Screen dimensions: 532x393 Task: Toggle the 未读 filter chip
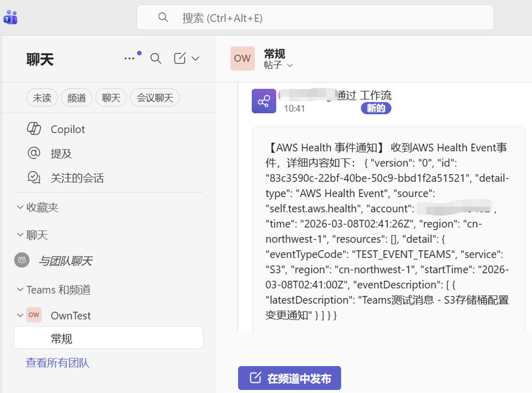[x=42, y=98]
